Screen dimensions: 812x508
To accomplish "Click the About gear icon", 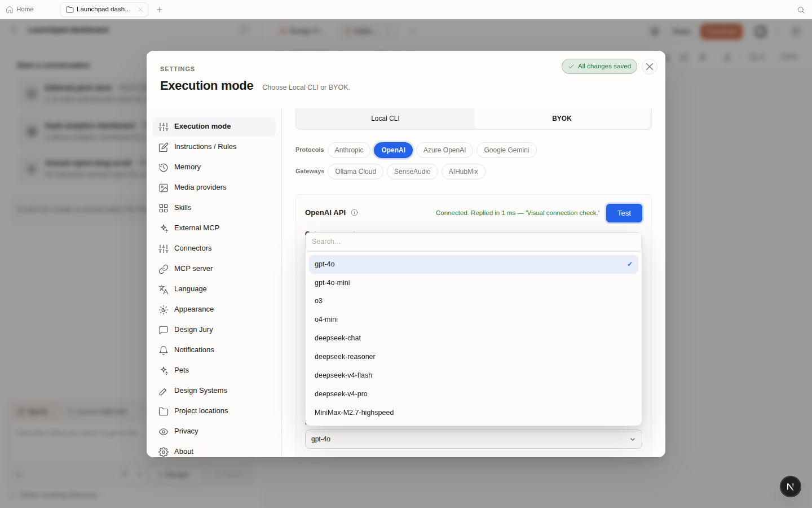I will click(164, 452).
